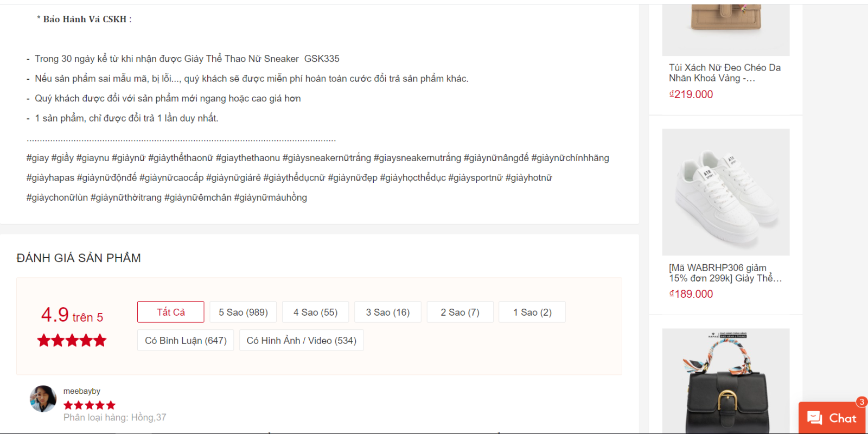This screenshot has height=434, width=868.
Task: Open the white sneaker product thumbnail
Action: tap(725, 192)
